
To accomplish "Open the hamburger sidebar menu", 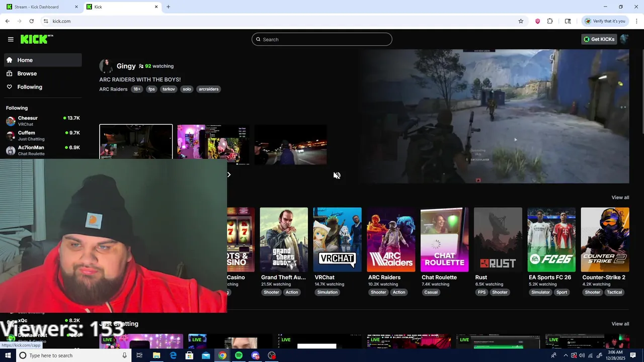I will point(11,39).
